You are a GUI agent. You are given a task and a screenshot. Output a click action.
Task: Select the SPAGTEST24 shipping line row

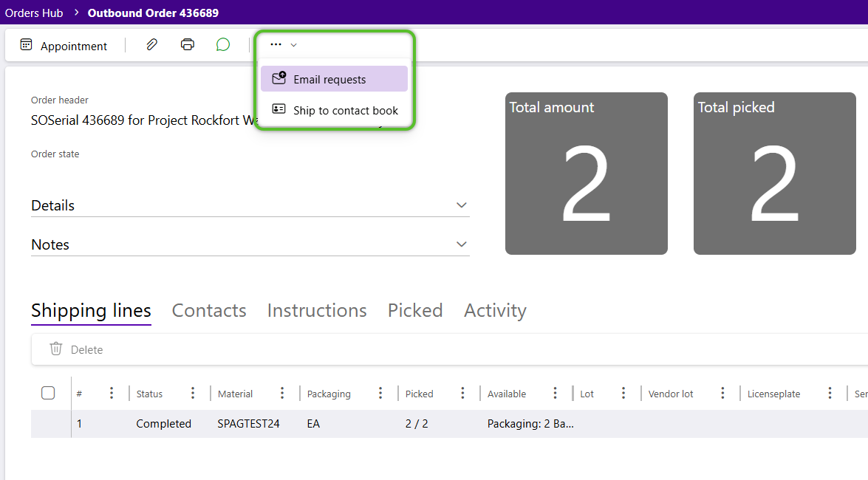(x=248, y=424)
